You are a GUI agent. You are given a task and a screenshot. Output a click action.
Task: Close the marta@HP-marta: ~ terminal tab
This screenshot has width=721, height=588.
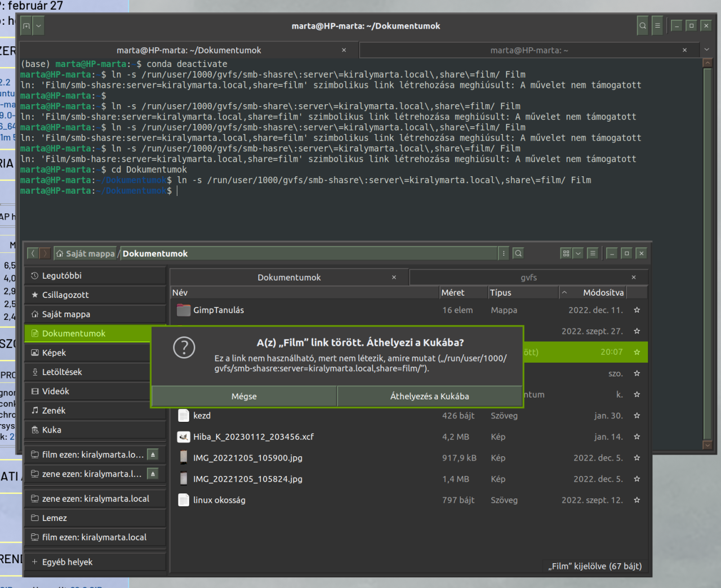(x=684, y=50)
